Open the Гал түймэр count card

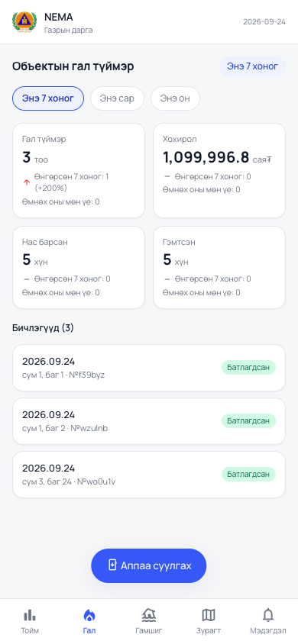(79, 170)
